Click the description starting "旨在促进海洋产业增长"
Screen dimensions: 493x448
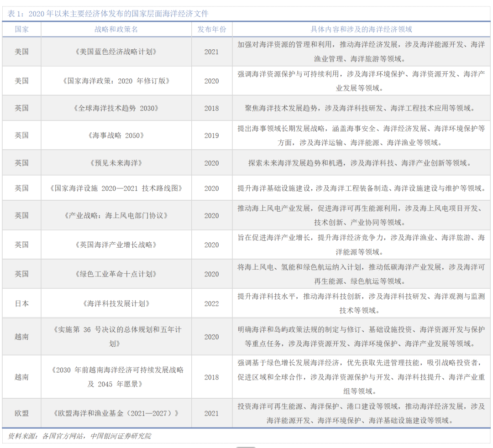coord(361,245)
